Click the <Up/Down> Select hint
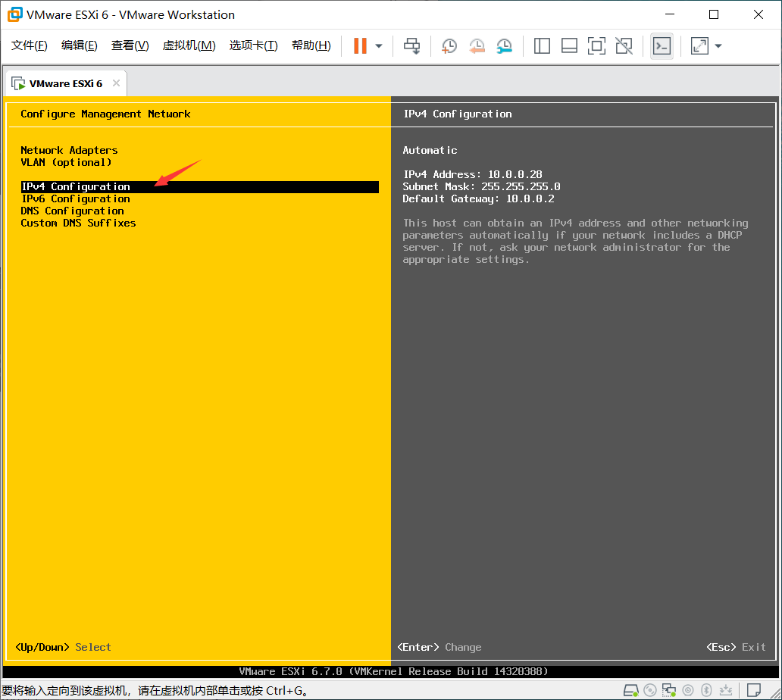This screenshot has height=700, width=782. 64,647
